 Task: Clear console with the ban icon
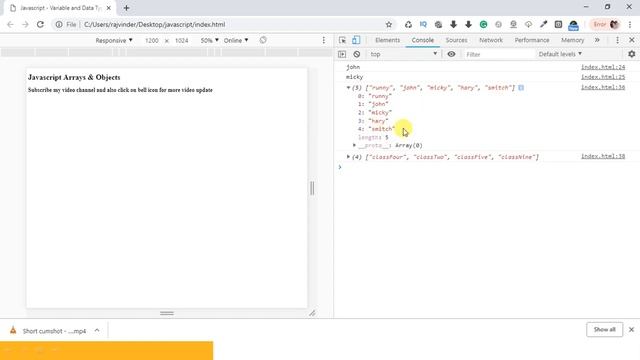(x=357, y=54)
